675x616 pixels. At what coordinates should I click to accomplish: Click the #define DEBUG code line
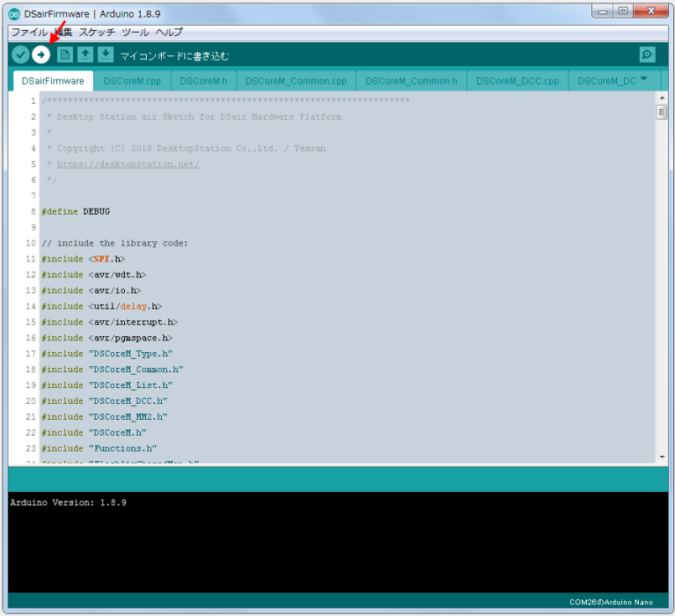tap(75, 212)
